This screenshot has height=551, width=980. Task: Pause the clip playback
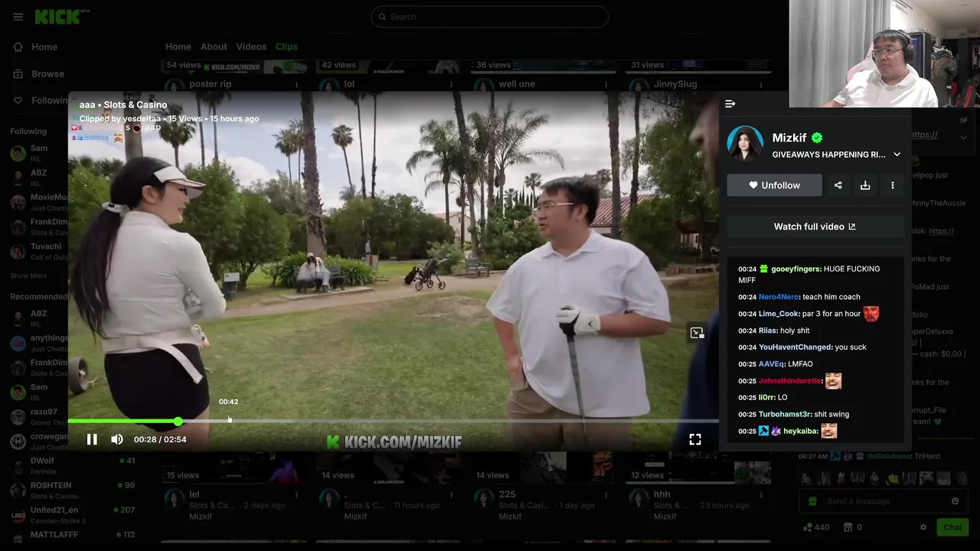pyautogui.click(x=92, y=439)
